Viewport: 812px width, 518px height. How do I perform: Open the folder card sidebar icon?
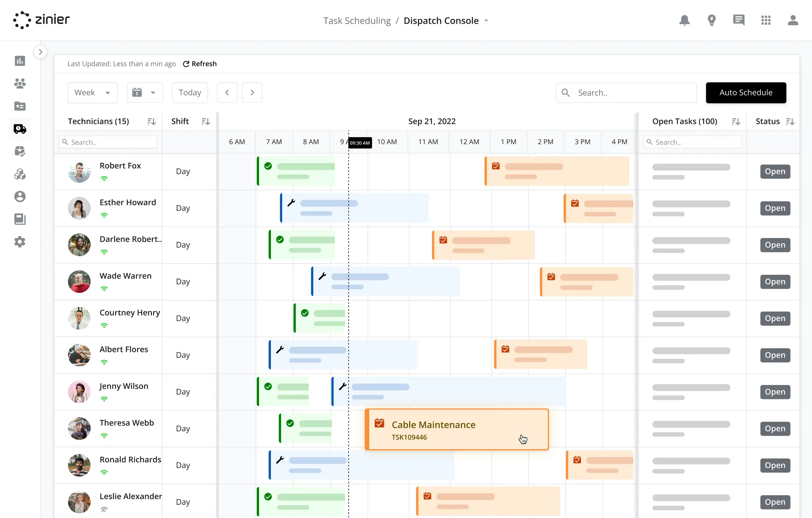[x=20, y=106]
